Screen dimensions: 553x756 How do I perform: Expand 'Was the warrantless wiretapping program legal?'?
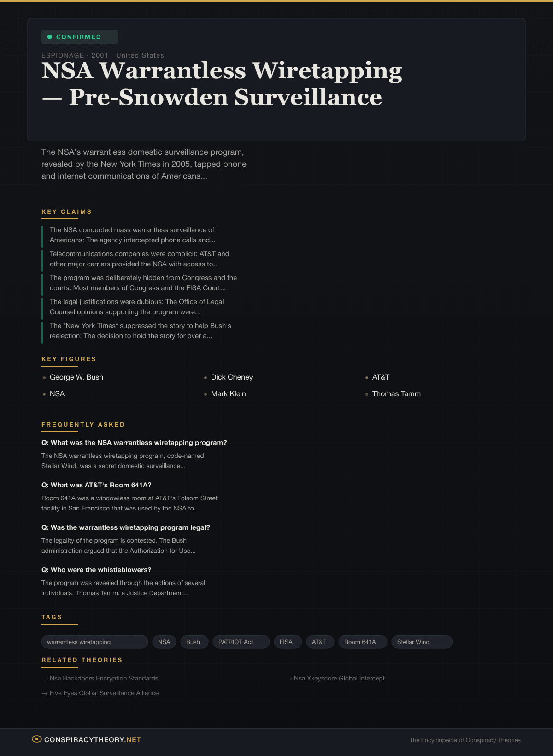(x=126, y=527)
